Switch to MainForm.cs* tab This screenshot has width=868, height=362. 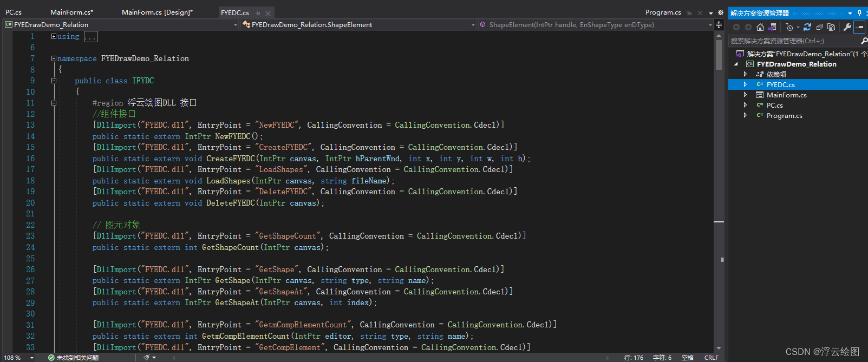coord(71,12)
